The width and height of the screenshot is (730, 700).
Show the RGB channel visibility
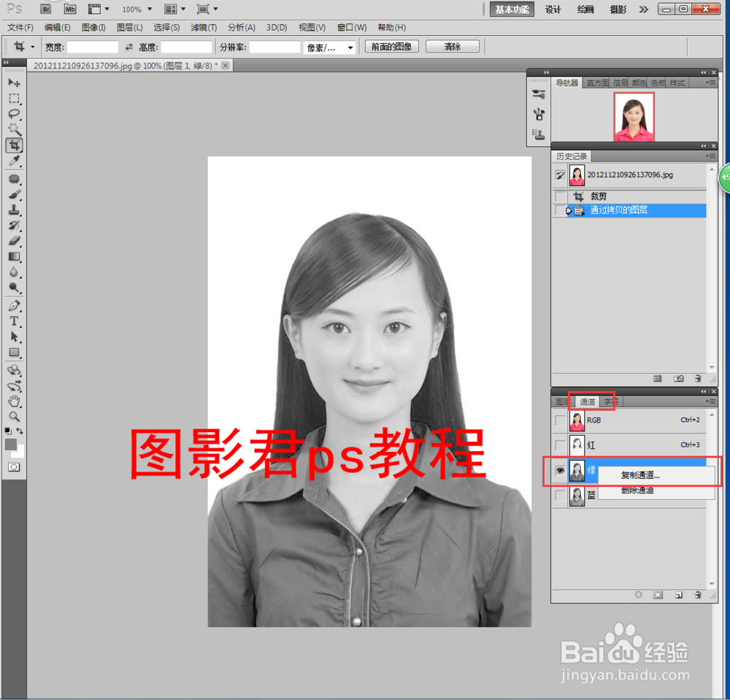(x=561, y=420)
